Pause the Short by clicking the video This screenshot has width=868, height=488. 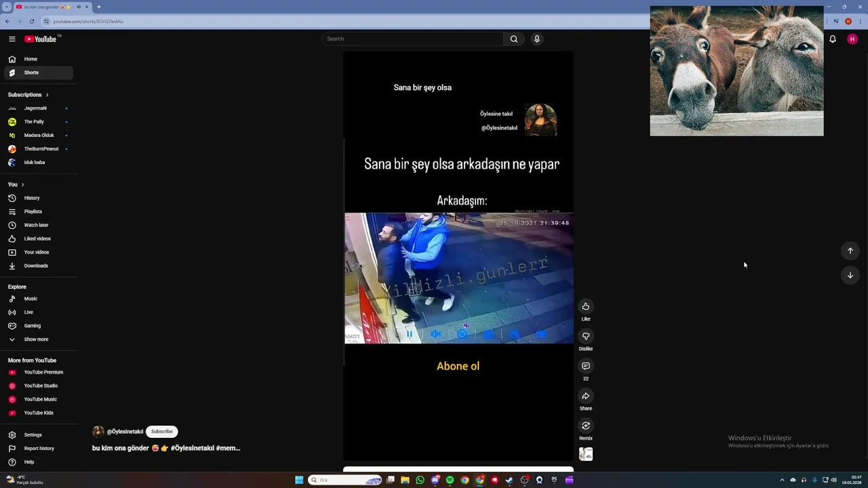click(458, 256)
